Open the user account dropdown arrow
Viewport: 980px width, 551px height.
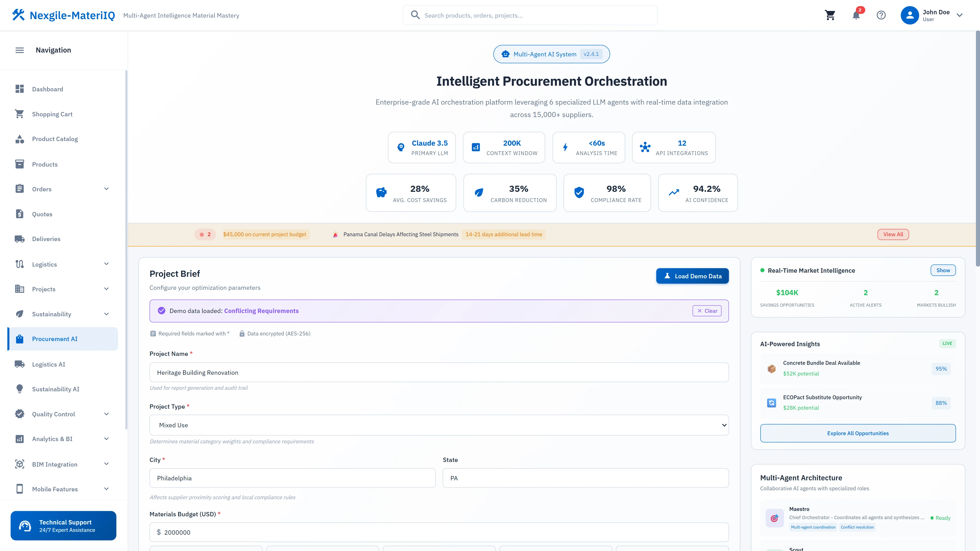[x=960, y=15]
